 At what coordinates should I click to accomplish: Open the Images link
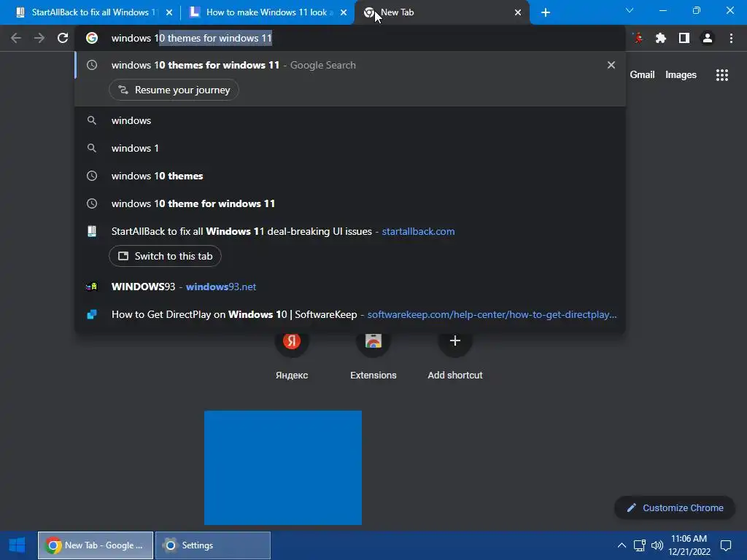click(x=681, y=75)
